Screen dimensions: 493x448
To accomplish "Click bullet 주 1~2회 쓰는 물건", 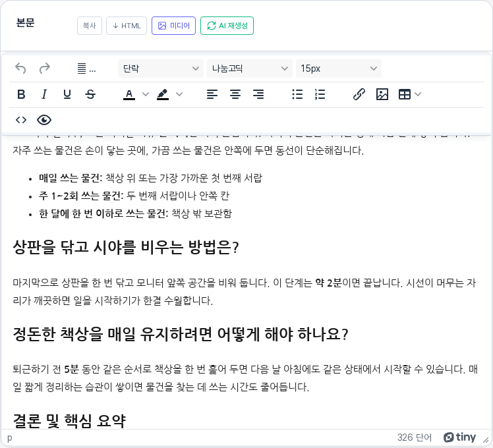I will click(81, 196).
